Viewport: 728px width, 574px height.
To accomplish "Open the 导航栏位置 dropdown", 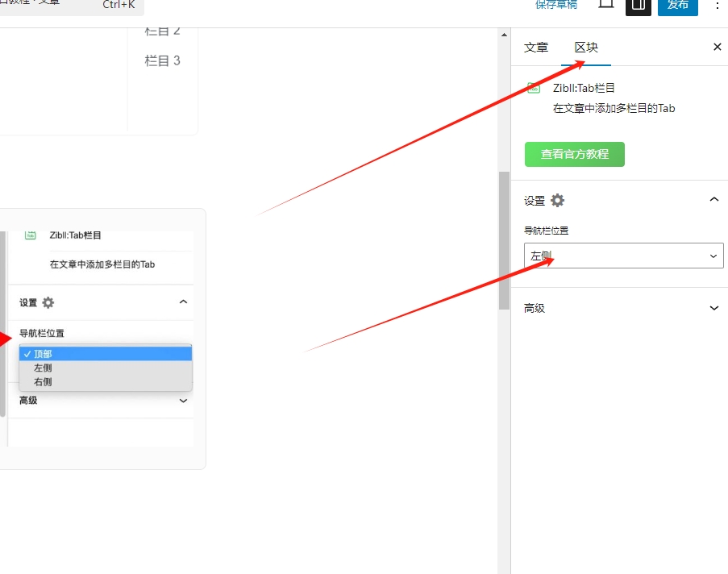I will pos(623,256).
